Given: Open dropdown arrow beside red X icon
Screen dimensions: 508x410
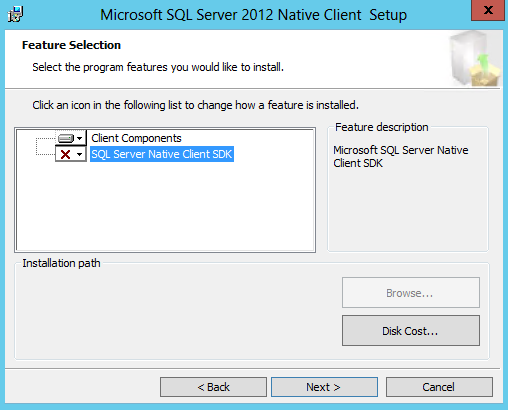Looking at the screenshot, I should tap(80, 154).
